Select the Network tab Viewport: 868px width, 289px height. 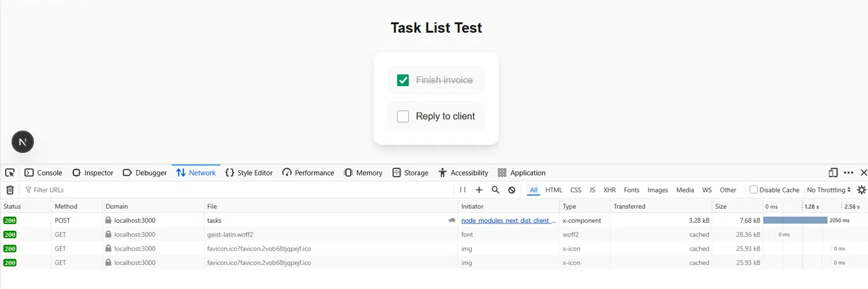196,173
